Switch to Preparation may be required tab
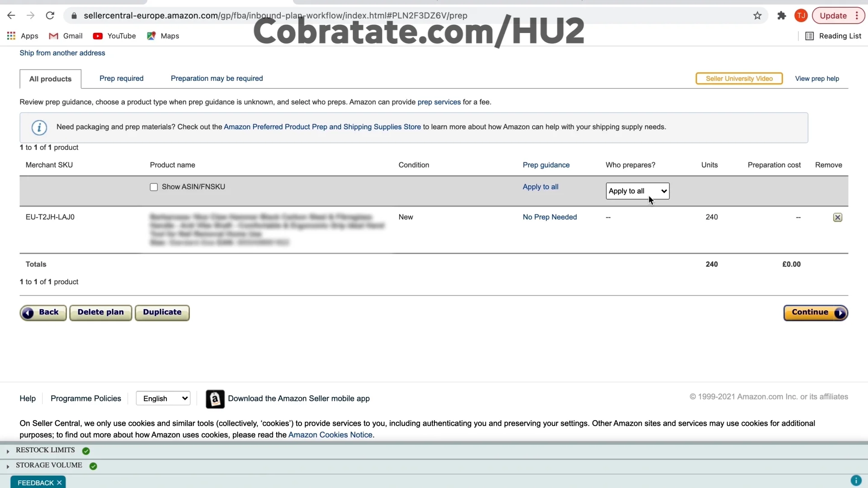868x488 pixels. tap(217, 79)
